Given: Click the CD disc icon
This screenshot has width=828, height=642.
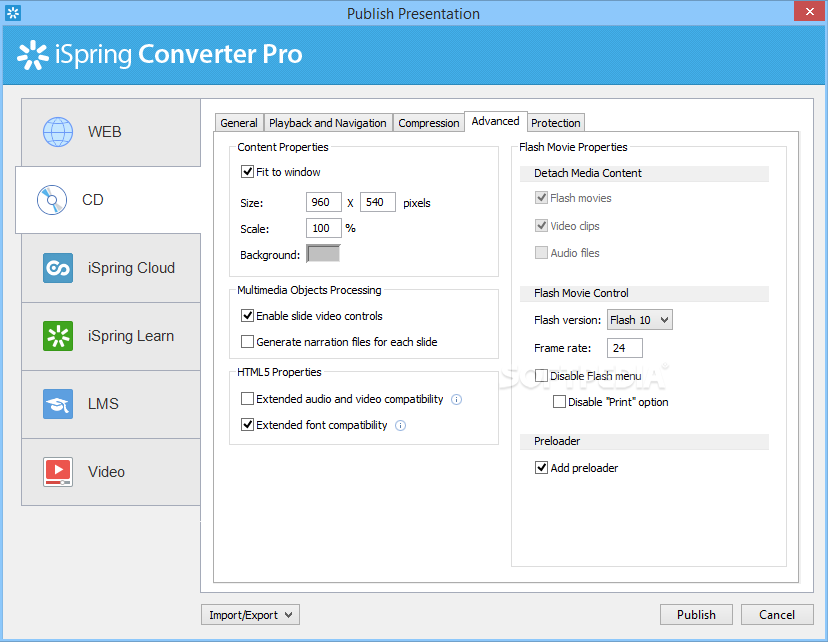Looking at the screenshot, I should click(52, 200).
